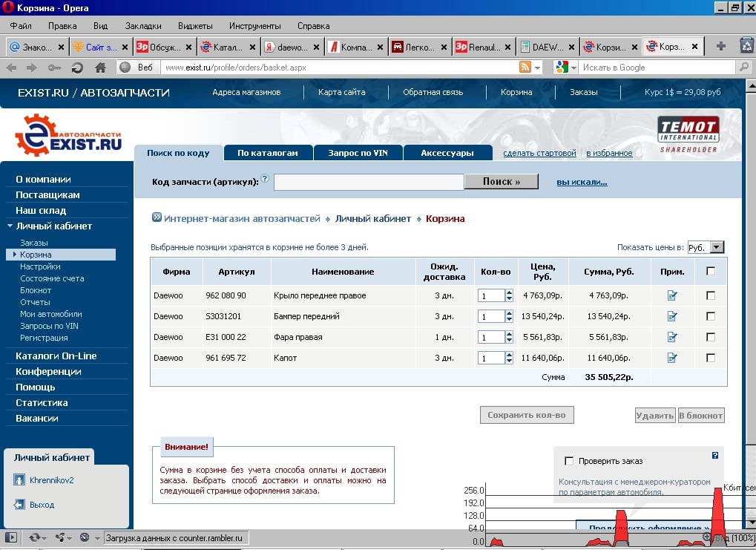Switch to the Запрос по VIN tab
The height and width of the screenshot is (550, 756).
pos(358,153)
